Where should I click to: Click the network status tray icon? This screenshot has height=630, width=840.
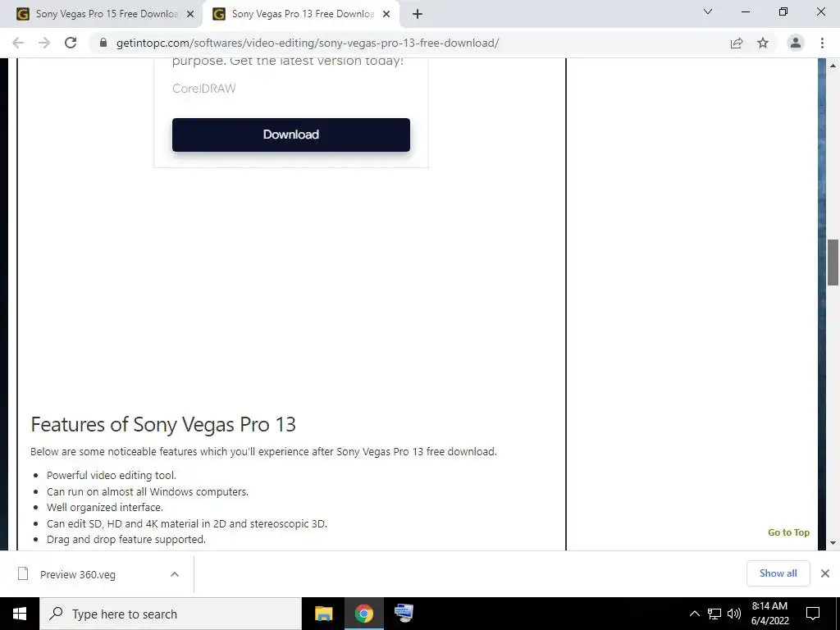click(x=714, y=614)
